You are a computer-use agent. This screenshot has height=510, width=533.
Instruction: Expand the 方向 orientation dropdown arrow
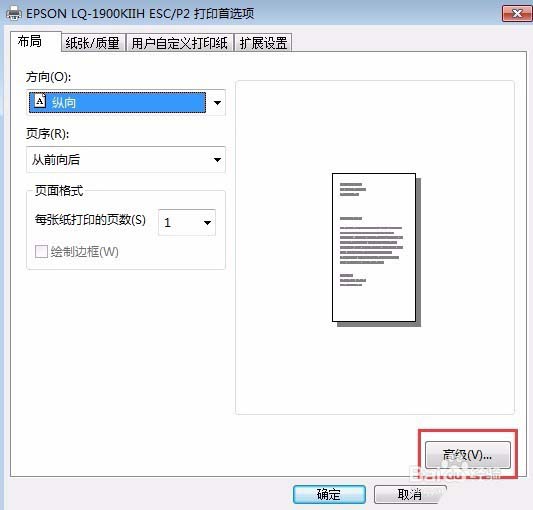click(x=217, y=103)
